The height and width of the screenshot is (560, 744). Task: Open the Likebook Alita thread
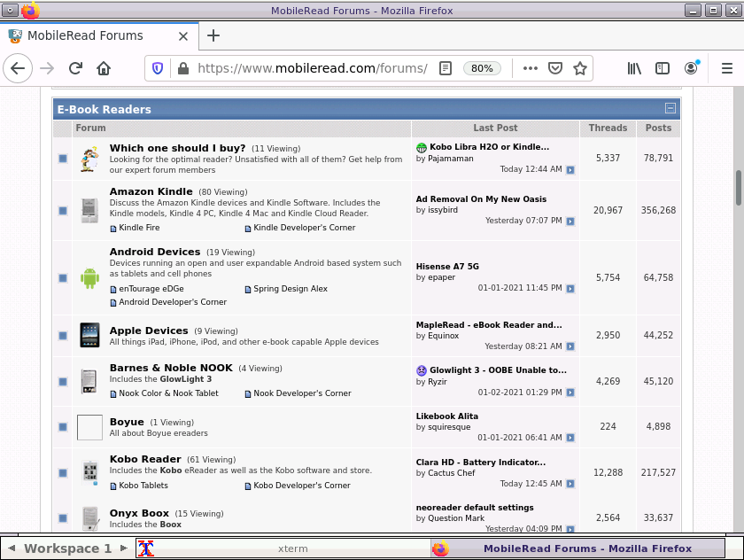pos(447,416)
